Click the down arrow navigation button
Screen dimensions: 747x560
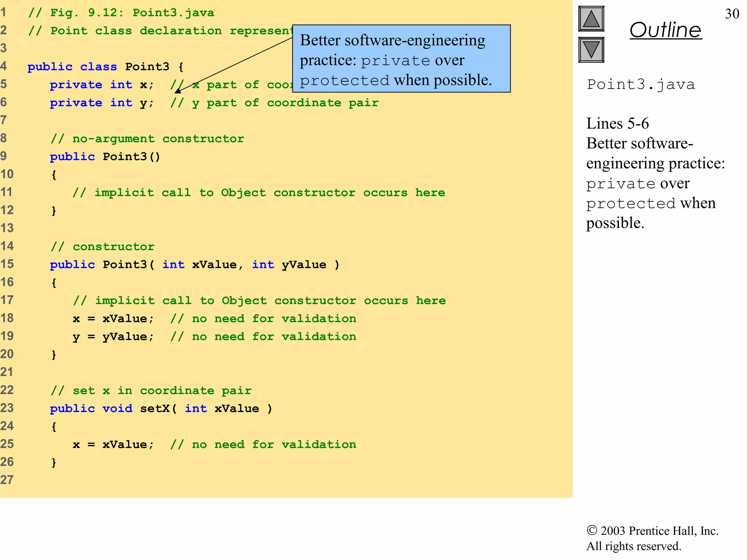(591, 50)
